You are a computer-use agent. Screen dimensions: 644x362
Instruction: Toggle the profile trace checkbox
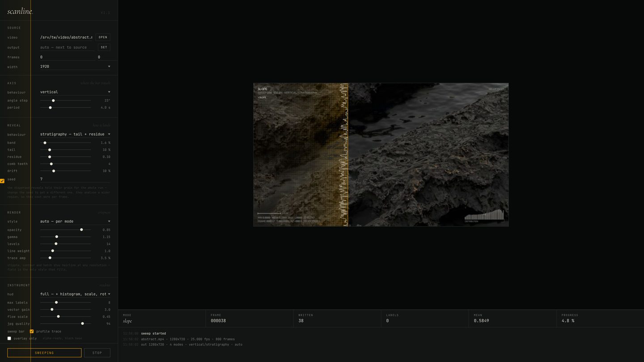(32, 332)
